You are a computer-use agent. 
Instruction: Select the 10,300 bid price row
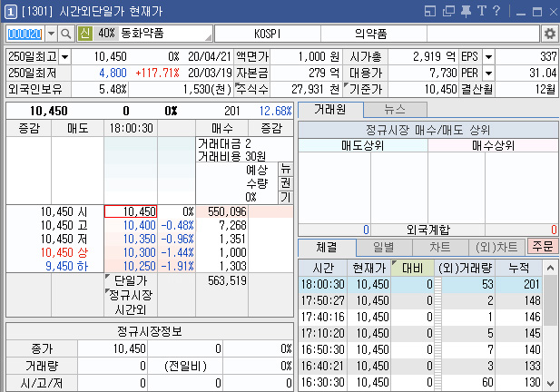(131, 252)
